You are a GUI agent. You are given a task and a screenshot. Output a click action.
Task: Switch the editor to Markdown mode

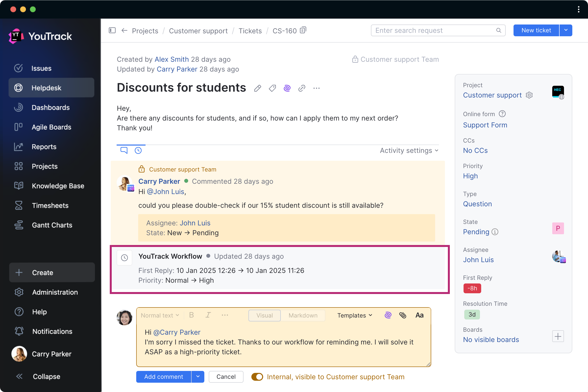coord(303,315)
